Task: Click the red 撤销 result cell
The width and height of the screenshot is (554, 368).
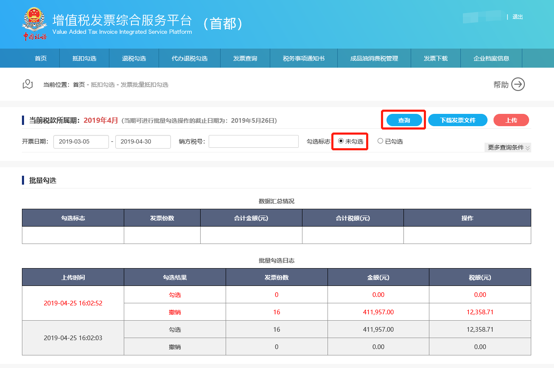Action: [175, 312]
